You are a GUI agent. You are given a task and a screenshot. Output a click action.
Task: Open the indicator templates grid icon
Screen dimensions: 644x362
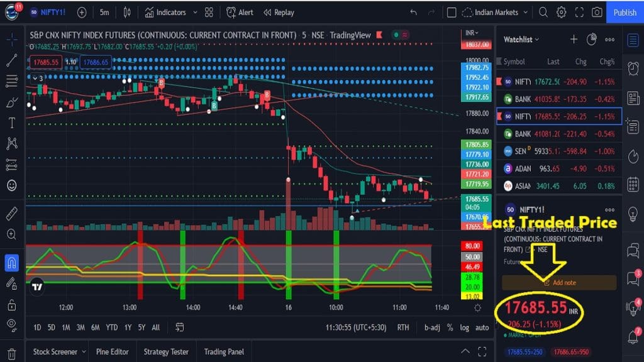[x=209, y=13]
